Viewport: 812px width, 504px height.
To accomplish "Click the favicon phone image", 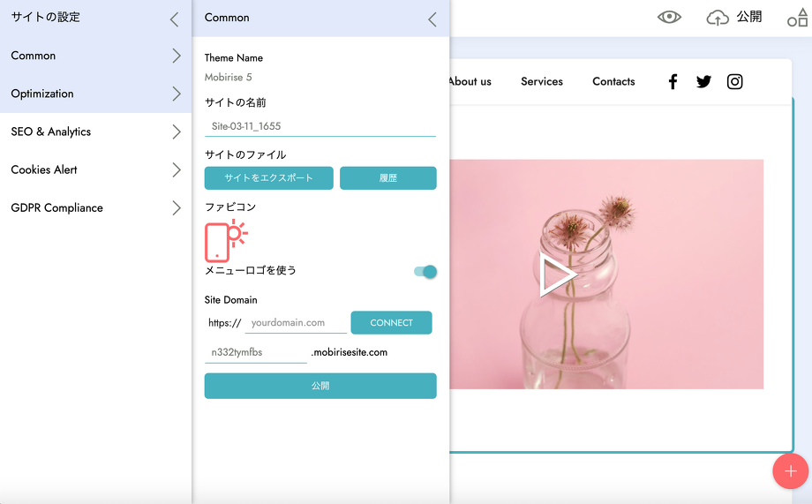I will 225,240.
